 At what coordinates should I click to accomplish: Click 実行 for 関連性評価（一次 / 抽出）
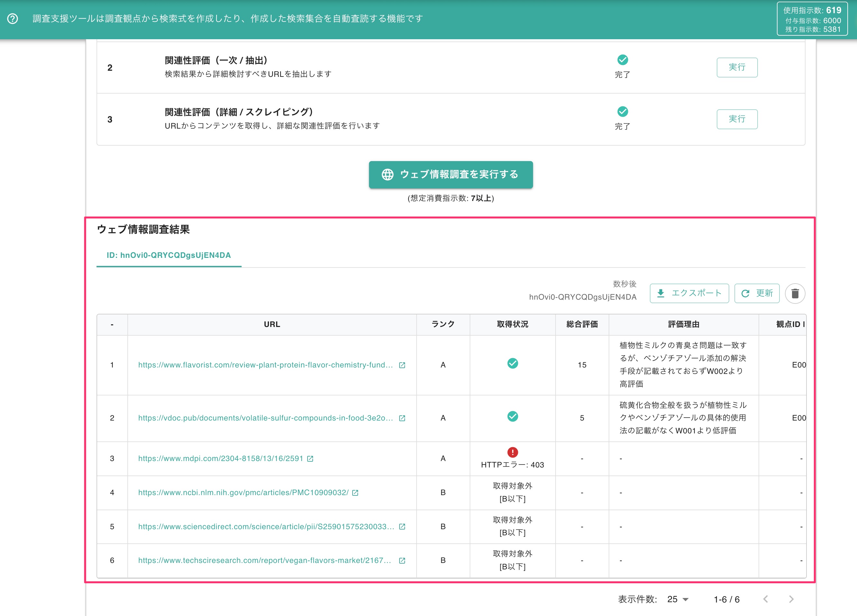(x=737, y=67)
